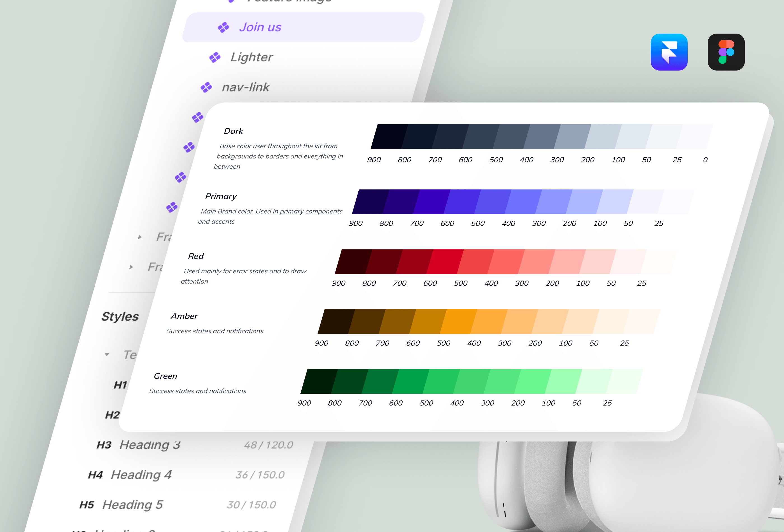784x532 pixels.
Task: Select the Join us component row
Action: [303, 27]
